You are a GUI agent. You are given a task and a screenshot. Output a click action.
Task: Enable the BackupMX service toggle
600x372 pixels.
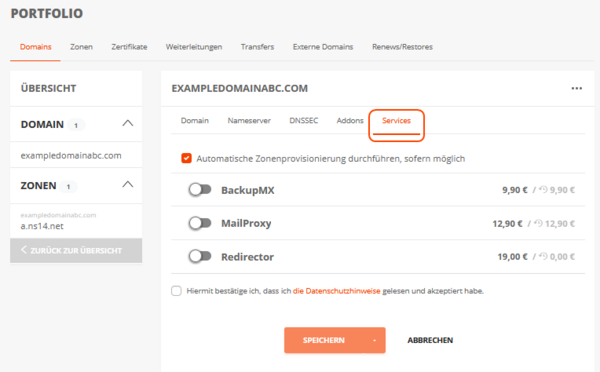point(200,189)
